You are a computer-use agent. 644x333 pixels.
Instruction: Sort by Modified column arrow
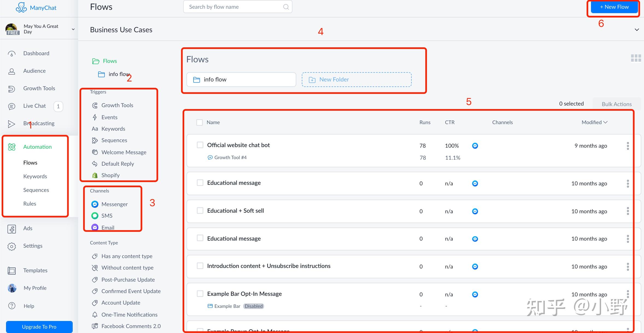(x=605, y=122)
